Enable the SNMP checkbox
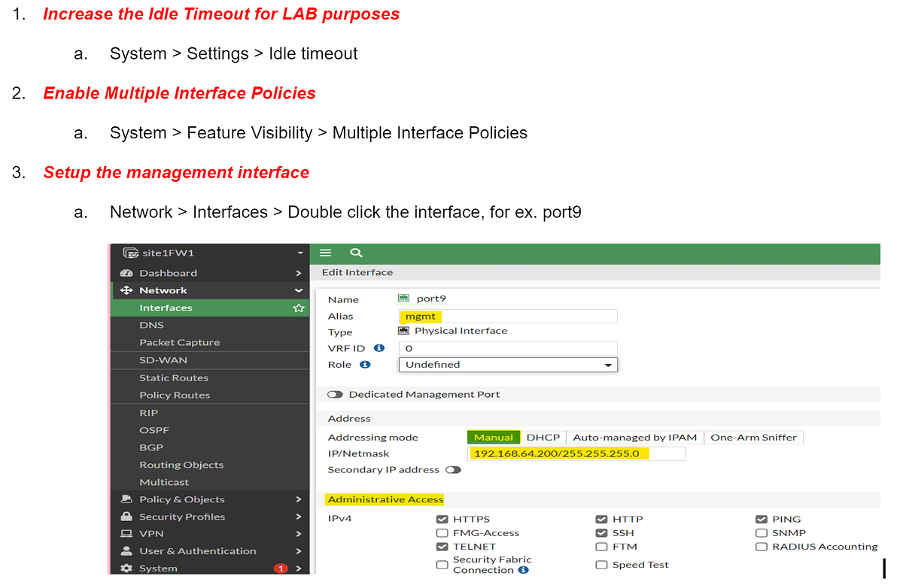Image resolution: width=903 pixels, height=588 pixels. click(762, 533)
